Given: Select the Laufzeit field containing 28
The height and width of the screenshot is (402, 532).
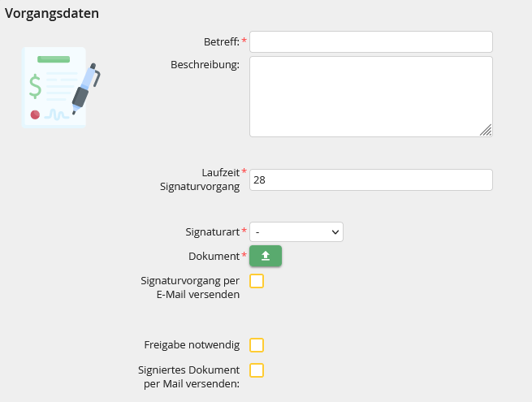Looking at the screenshot, I should coord(371,179).
